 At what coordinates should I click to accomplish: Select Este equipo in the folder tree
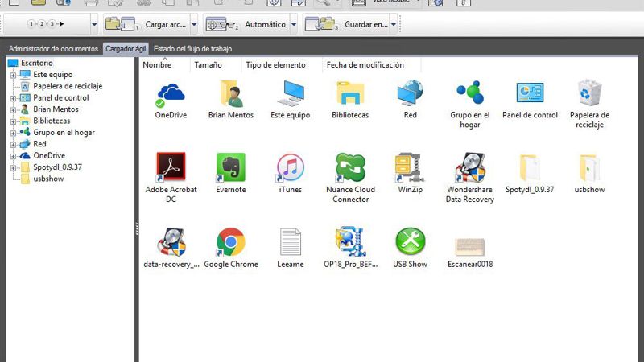(x=53, y=74)
